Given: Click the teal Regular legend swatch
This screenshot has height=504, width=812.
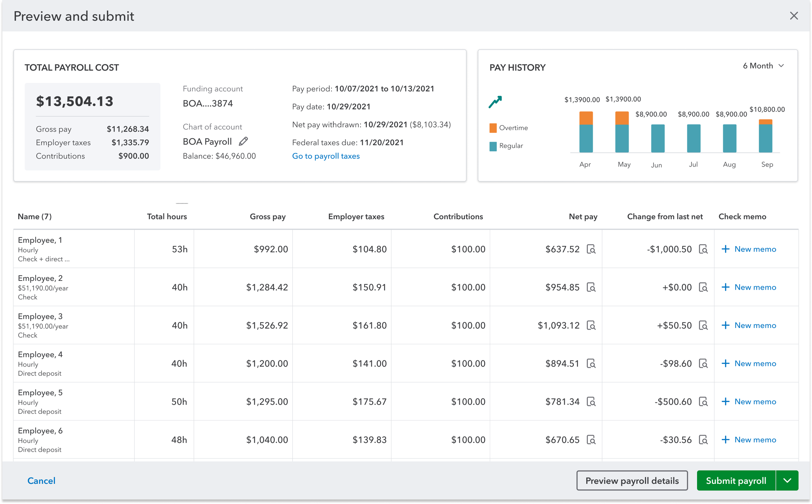Looking at the screenshot, I should 493,146.
